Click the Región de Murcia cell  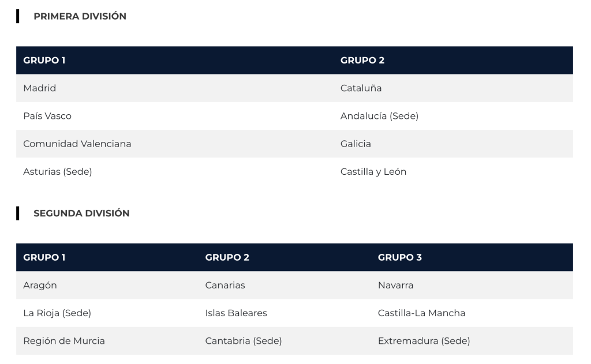coord(64,340)
